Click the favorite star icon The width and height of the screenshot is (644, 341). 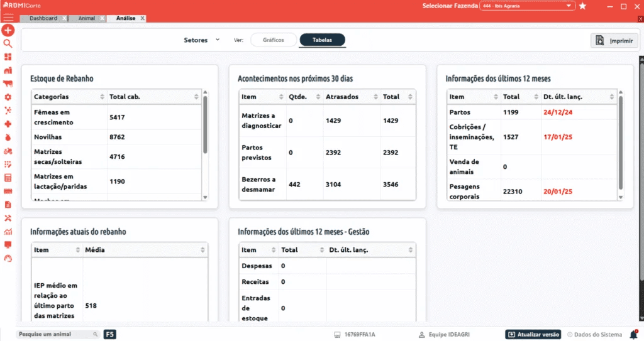pyautogui.click(x=582, y=6)
